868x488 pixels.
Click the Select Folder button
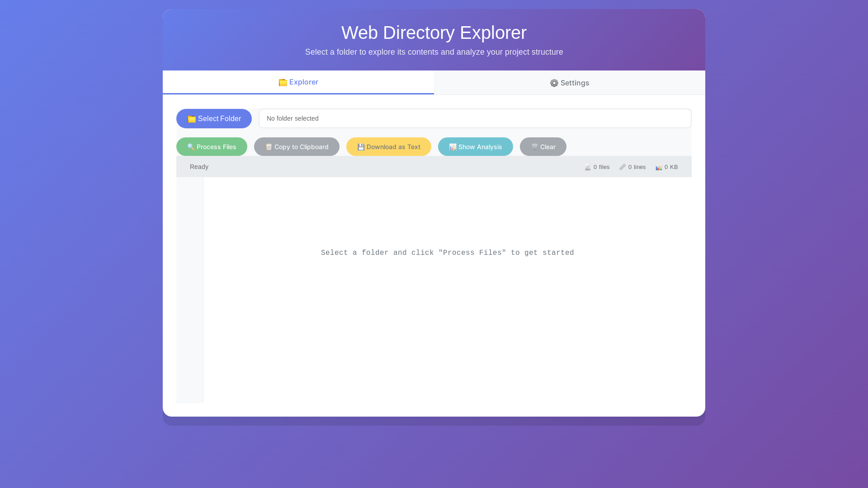click(x=214, y=118)
